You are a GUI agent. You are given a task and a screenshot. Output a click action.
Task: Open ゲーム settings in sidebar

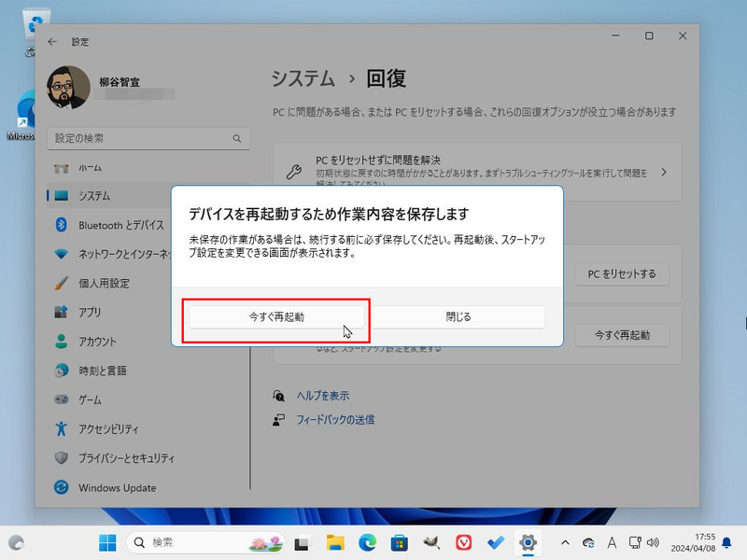click(148, 399)
